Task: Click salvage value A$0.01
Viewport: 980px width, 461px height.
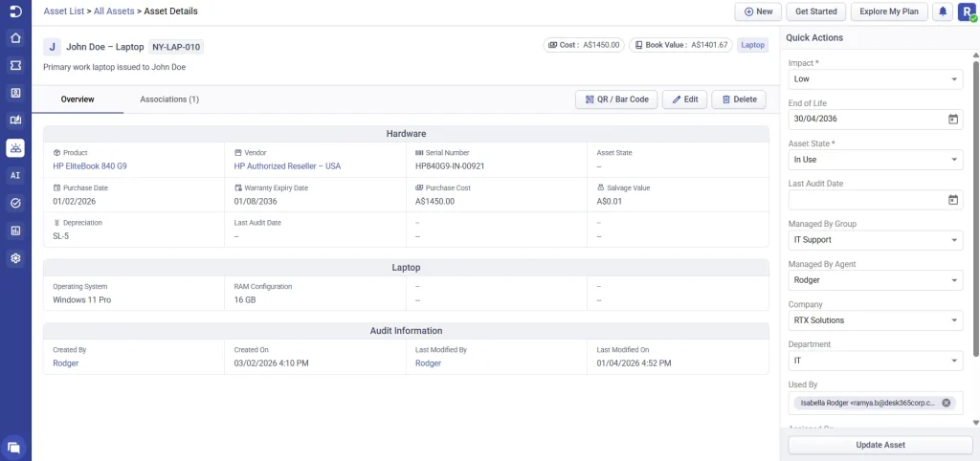Action: pyautogui.click(x=610, y=201)
